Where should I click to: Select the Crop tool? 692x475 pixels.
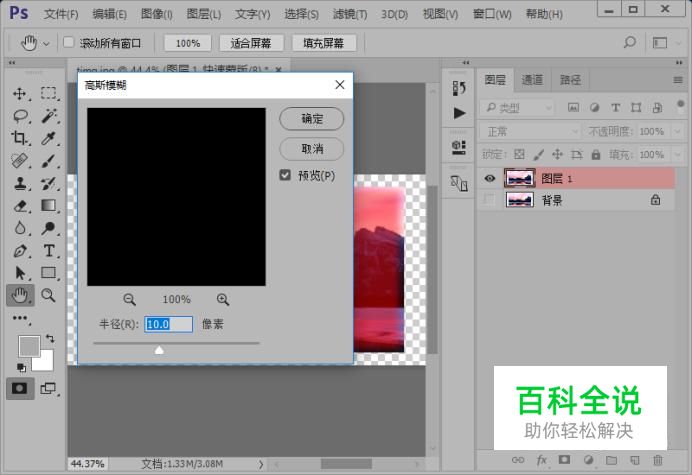tap(19, 138)
